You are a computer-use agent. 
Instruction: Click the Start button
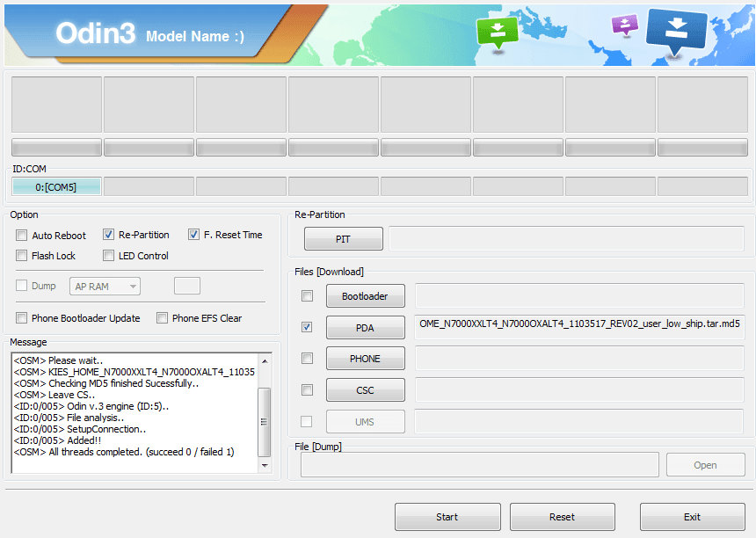(447, 517)
